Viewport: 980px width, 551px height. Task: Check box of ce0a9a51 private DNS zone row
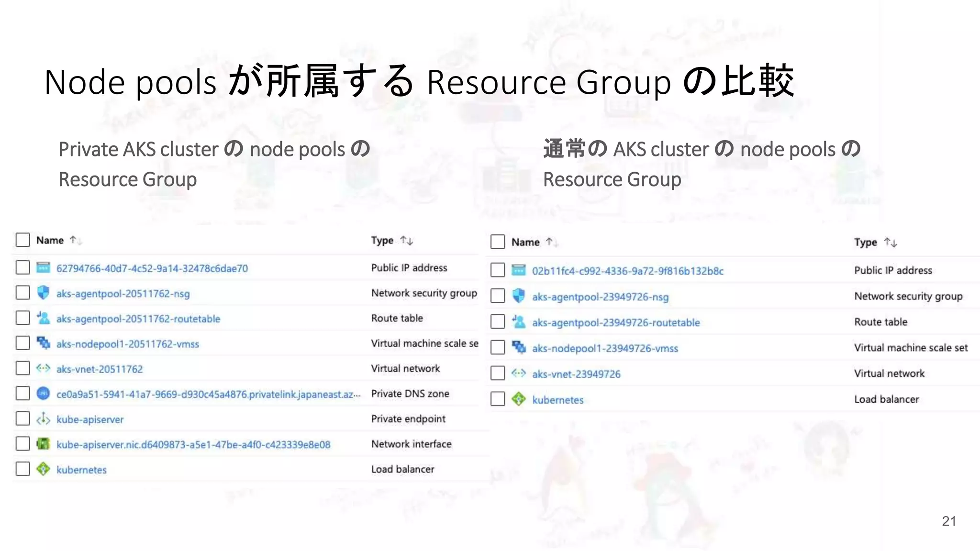22,393
